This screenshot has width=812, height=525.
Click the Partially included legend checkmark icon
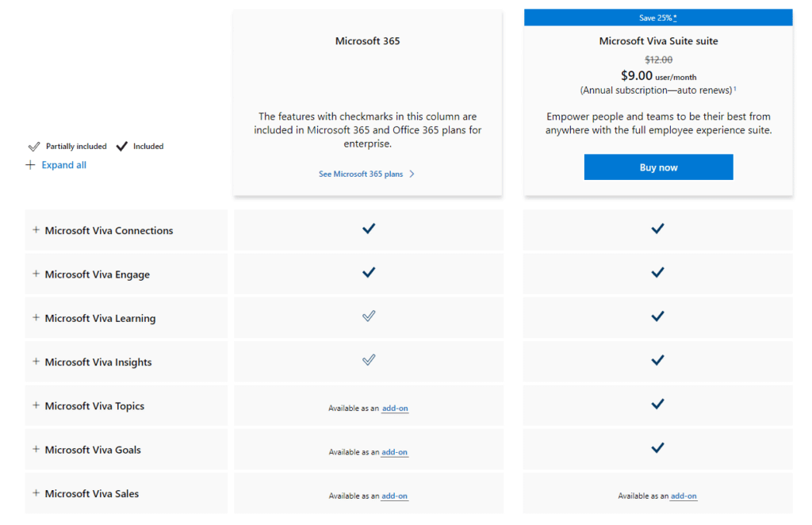(34, 147)
